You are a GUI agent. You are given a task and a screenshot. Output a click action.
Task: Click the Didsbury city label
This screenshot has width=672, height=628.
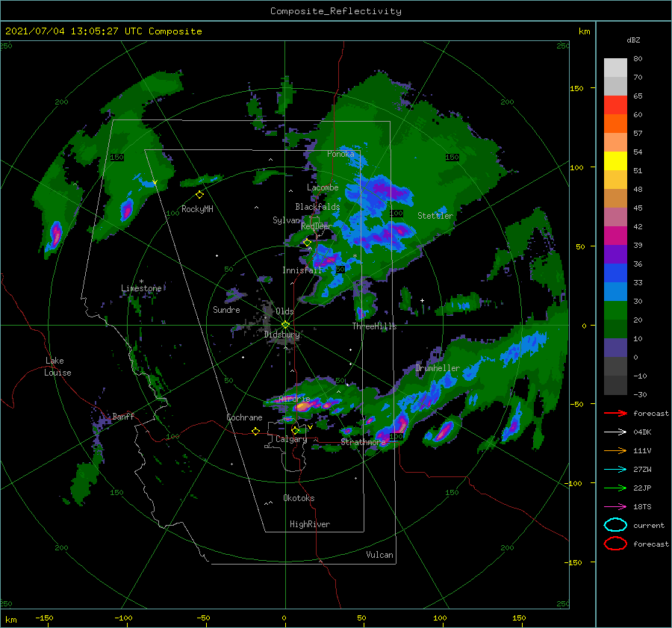pyautogui.click(x=282, y=335)
